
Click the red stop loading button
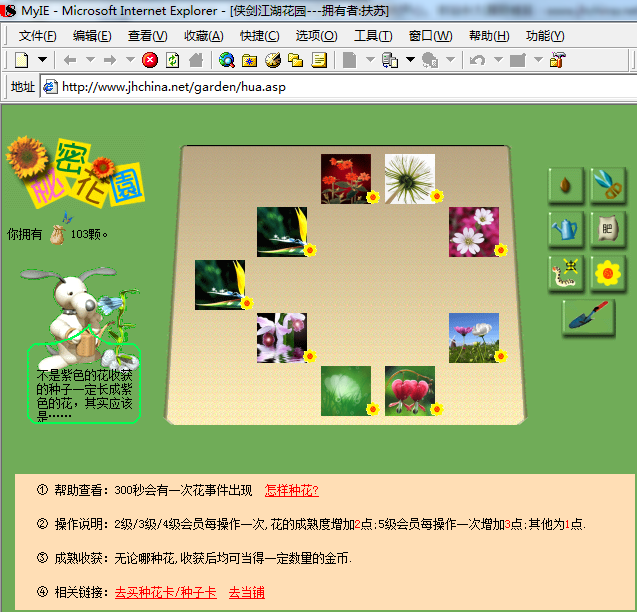150,60
